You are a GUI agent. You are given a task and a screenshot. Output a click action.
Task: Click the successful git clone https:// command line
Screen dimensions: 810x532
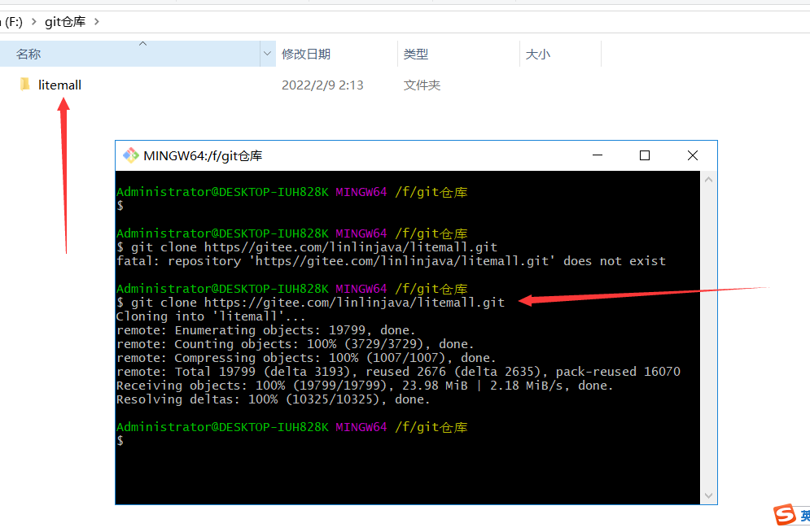tap(310, 303)
